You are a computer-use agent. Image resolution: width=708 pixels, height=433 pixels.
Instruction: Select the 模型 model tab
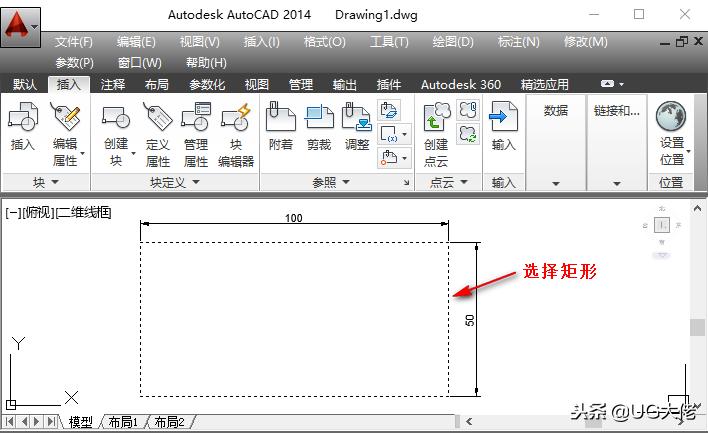[x=80, y=422]
